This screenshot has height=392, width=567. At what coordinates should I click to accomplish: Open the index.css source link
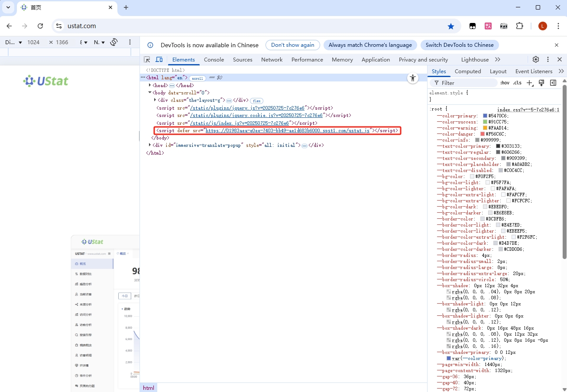(x=528, y=110)
